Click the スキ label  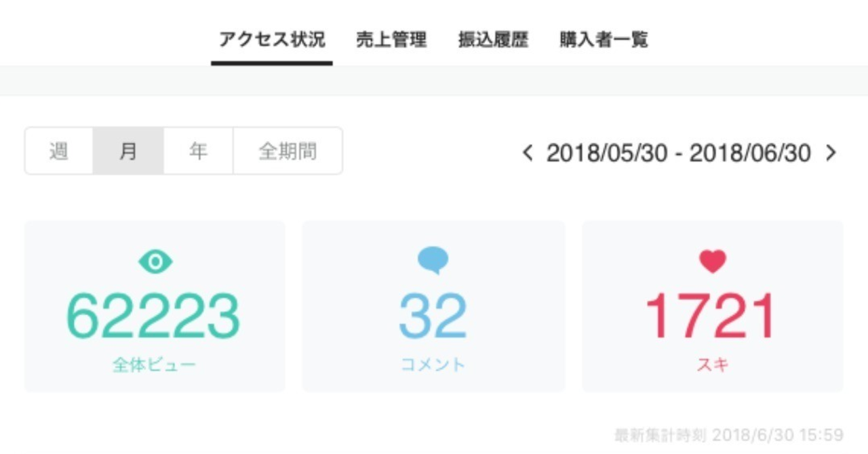point(713,365)
